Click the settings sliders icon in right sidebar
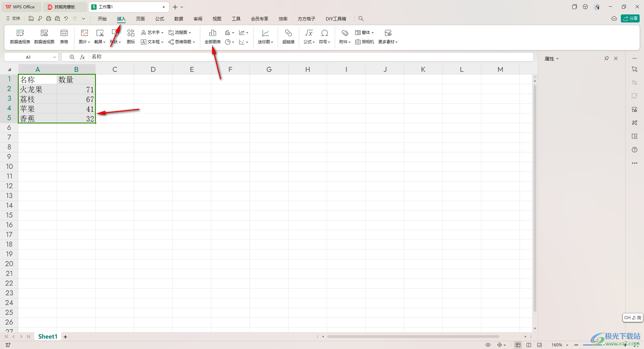 point(635,83)
